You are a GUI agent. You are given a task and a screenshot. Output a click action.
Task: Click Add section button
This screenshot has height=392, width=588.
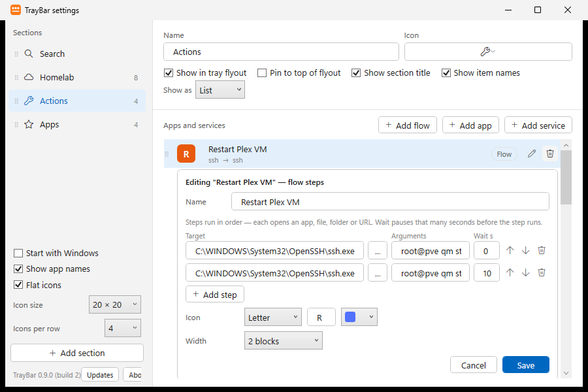coord(77,353)
